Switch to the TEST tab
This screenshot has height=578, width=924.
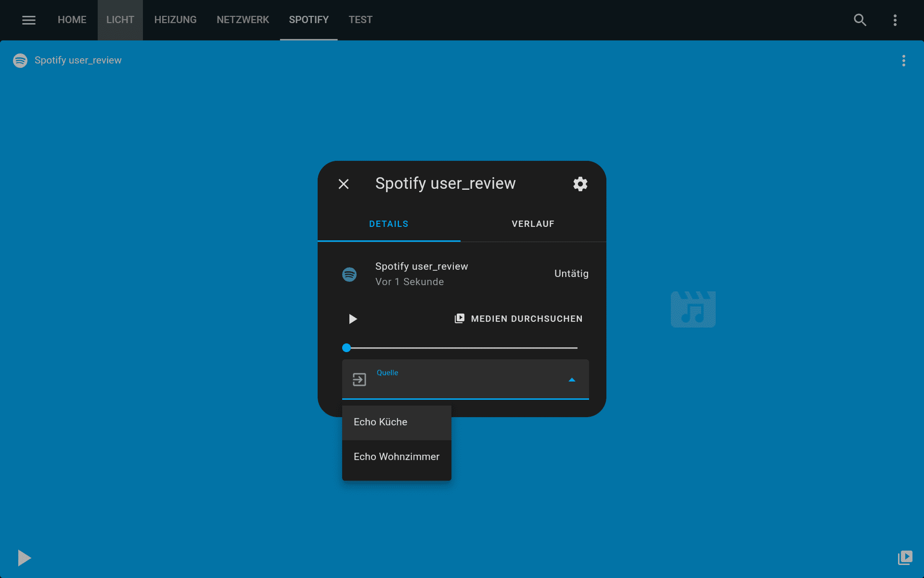click(x=360, y=20)
